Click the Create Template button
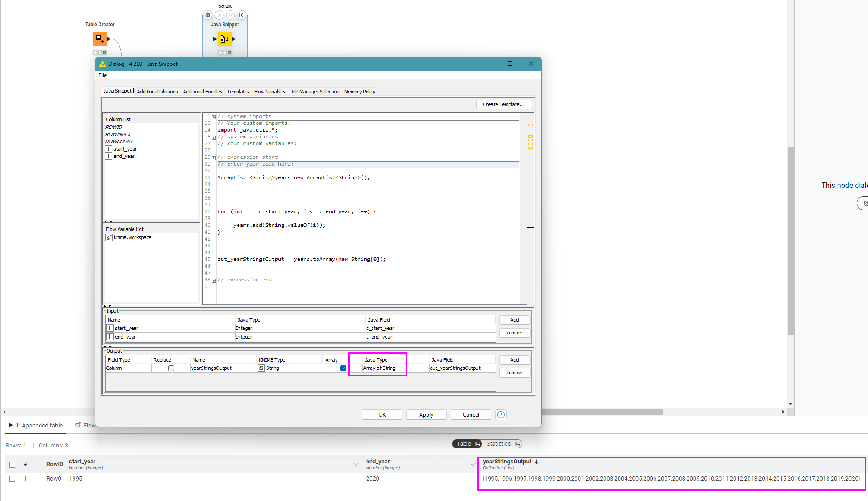 (504, 104)
